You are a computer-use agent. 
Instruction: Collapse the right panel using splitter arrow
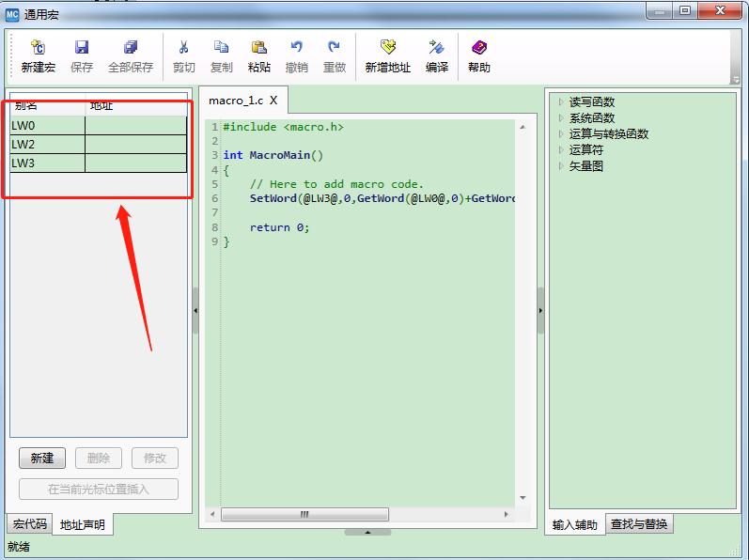point(541,310)
